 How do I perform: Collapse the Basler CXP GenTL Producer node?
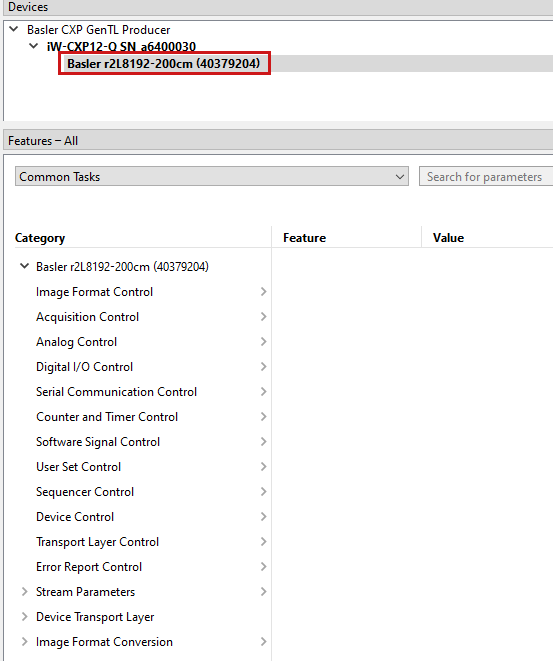[x=14, y=29]
